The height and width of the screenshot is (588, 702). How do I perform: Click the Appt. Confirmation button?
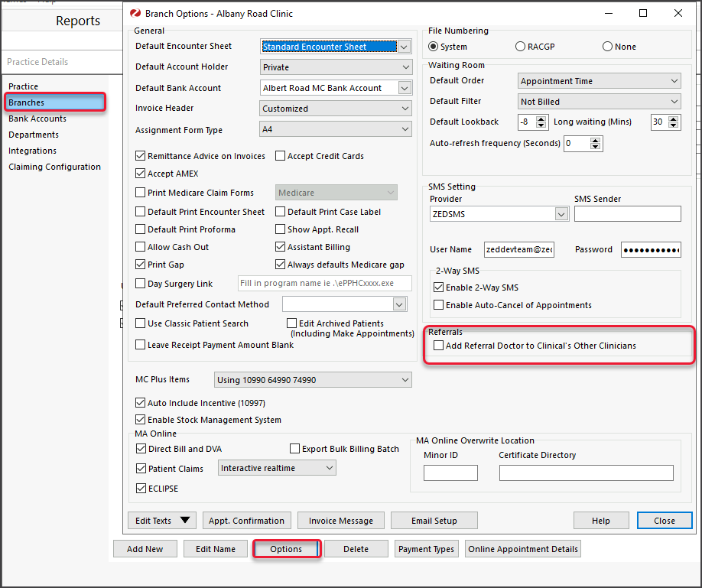tap(247, 521)
